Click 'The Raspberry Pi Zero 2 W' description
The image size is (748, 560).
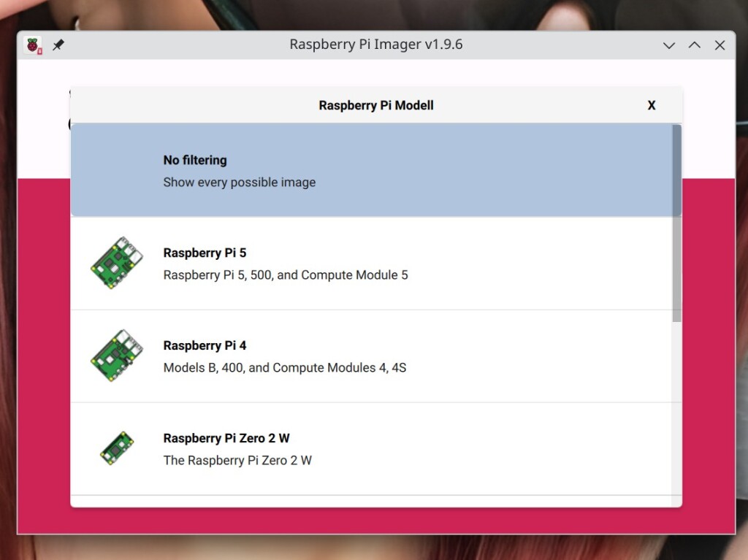click(x=237, y=460)
